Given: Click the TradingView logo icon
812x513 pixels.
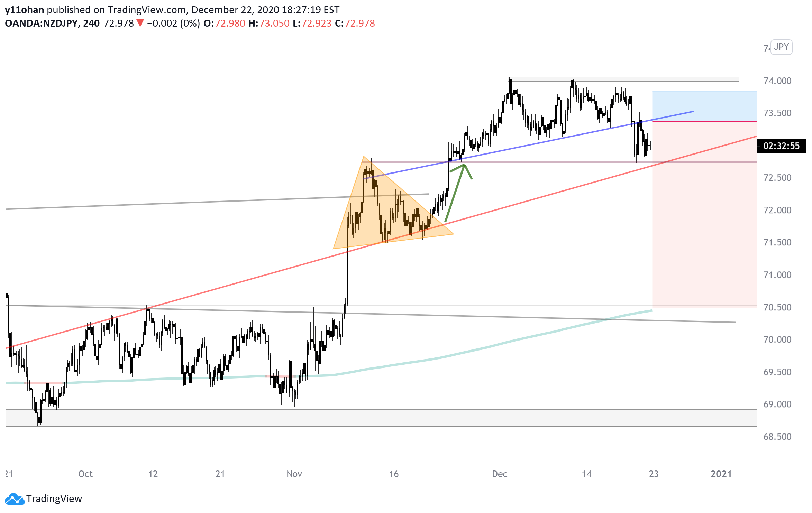Looking at the screenshot, I should click(15, 499).
